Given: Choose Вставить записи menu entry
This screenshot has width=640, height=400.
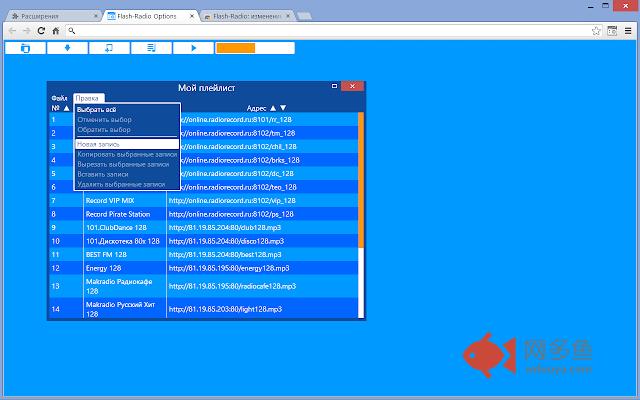Looking at the screenshot, I should (127, 174).
